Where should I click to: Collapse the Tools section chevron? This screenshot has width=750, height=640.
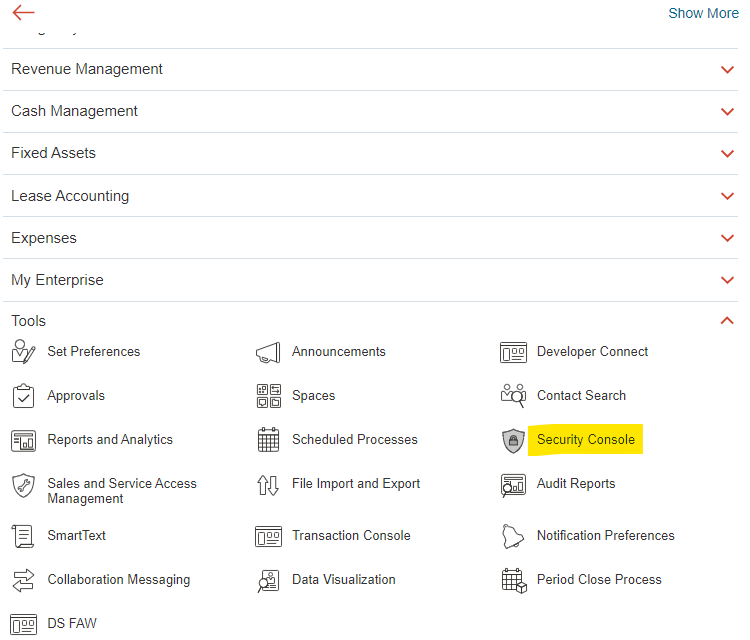tap(727, 321)
